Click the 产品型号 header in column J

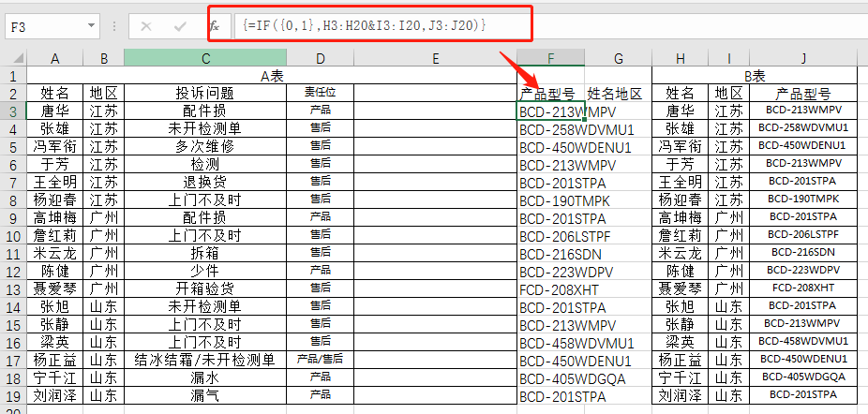coord(803,93)
